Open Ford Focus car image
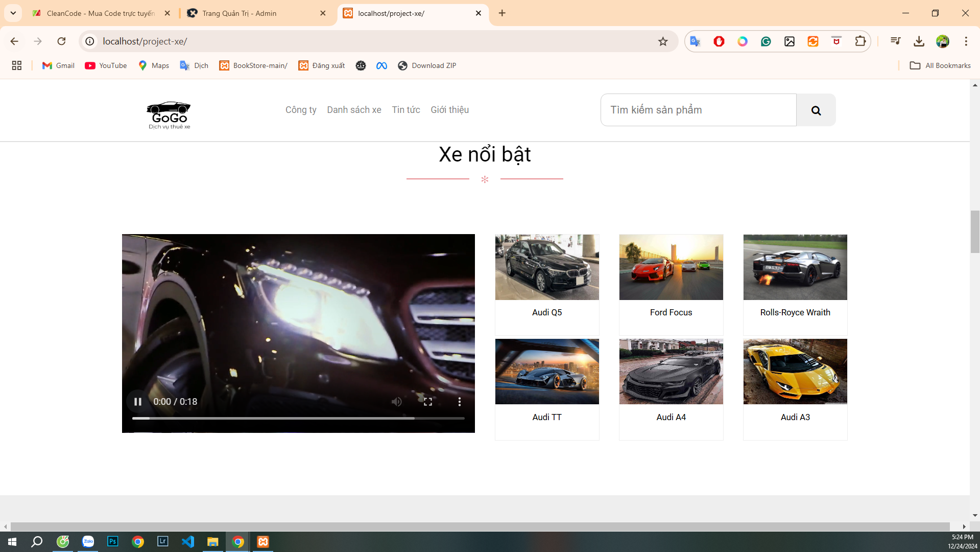980x552 pixels. (x=671, y=267)
